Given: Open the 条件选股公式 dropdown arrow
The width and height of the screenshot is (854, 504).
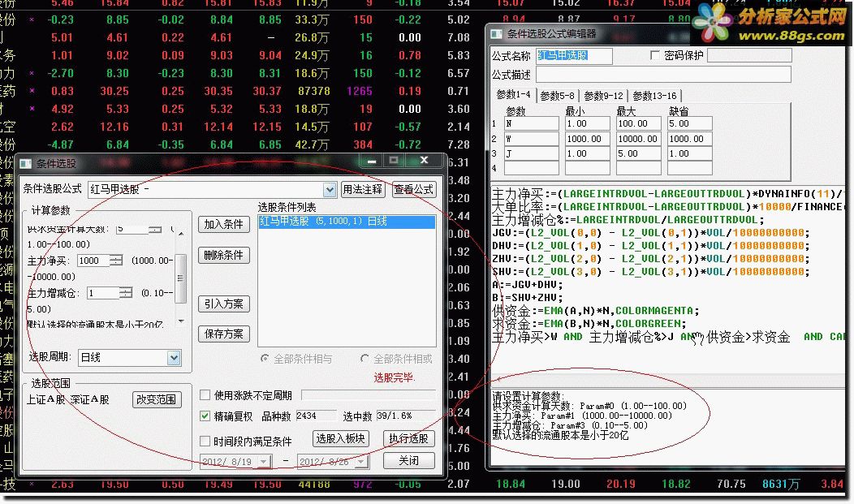Looking at the screenshot, I should coord(330,189).
